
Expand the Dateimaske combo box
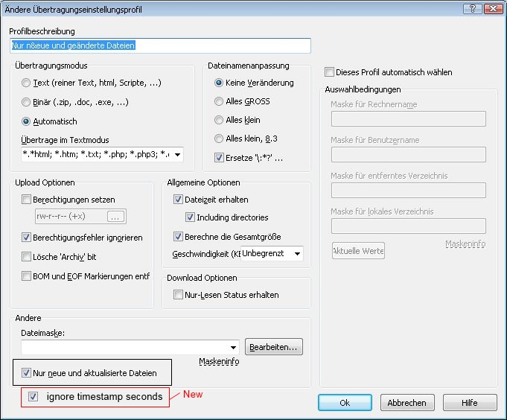click(233, 347)
